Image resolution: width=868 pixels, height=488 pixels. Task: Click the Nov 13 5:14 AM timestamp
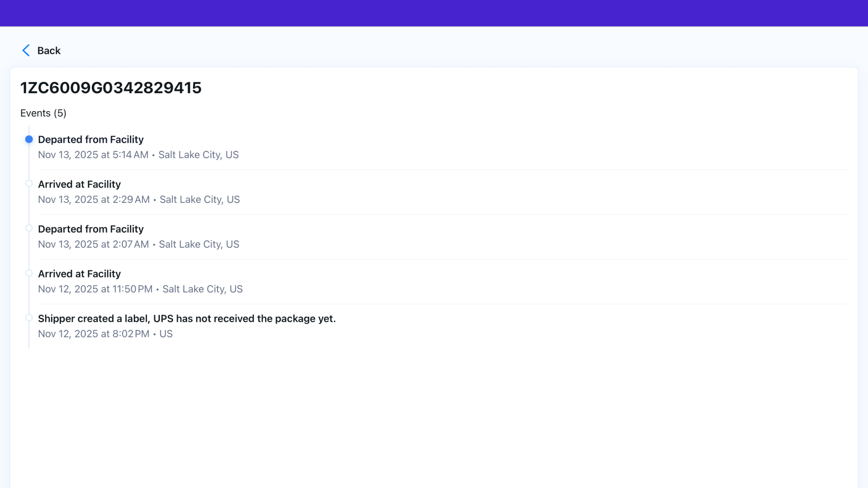(x=93, y=155)
